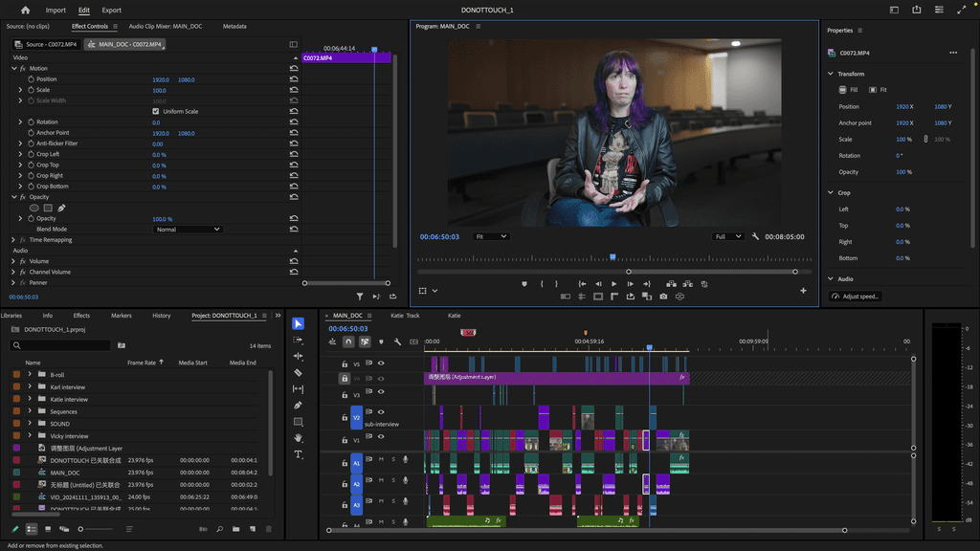Toggle Position keyframe stopwatch animation
The width and height of the screenshot is (980, 551).
click(x=31, y=79)
